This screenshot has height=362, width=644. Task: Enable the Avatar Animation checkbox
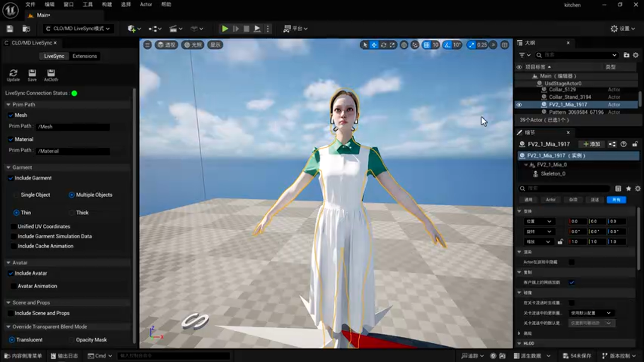tap(14, 286)
